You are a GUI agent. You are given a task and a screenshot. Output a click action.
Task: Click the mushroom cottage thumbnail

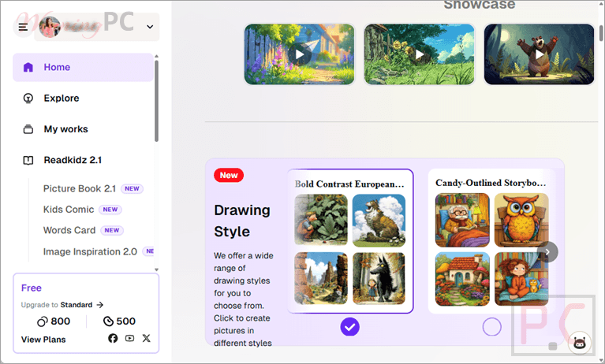coord(462,279)
